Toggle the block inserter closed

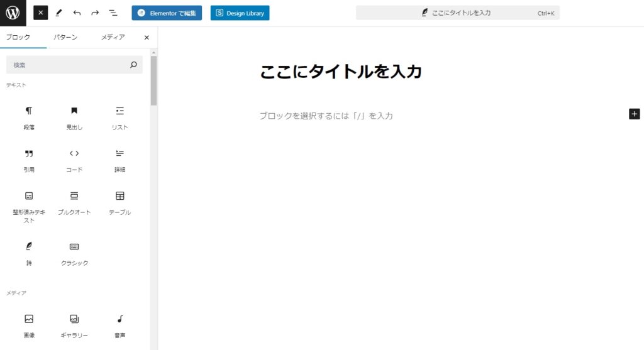pos(40,13)
